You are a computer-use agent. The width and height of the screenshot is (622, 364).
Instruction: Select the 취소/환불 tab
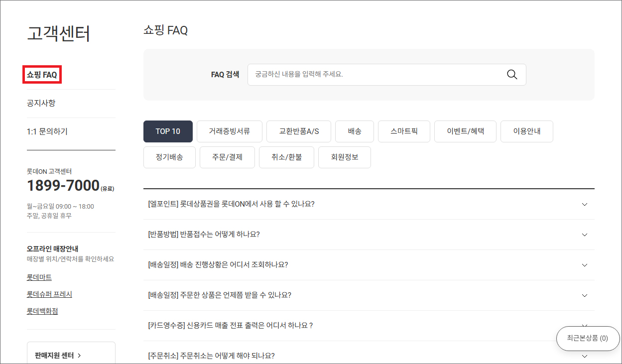point(286,157)
